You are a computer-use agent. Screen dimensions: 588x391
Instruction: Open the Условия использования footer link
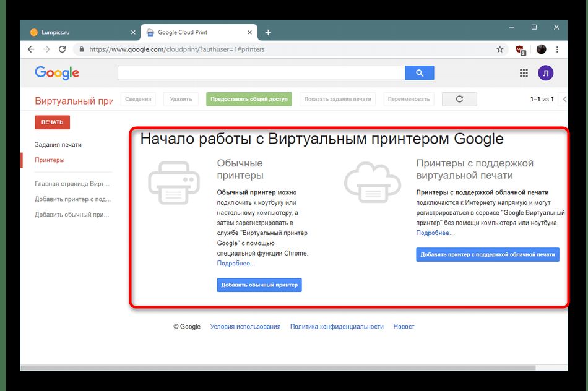click(245, 327)
